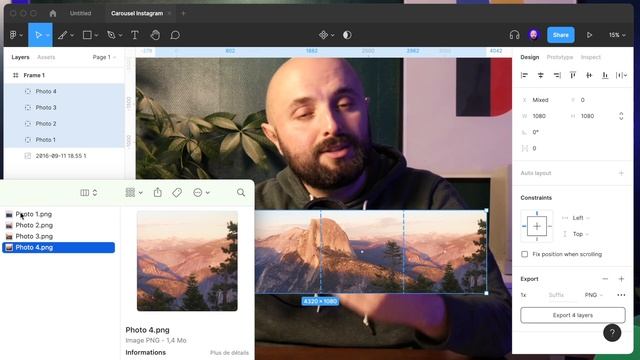Click the Export 4 layers button
Viewport: 640px width, 360px height.
tap(573, 315)
